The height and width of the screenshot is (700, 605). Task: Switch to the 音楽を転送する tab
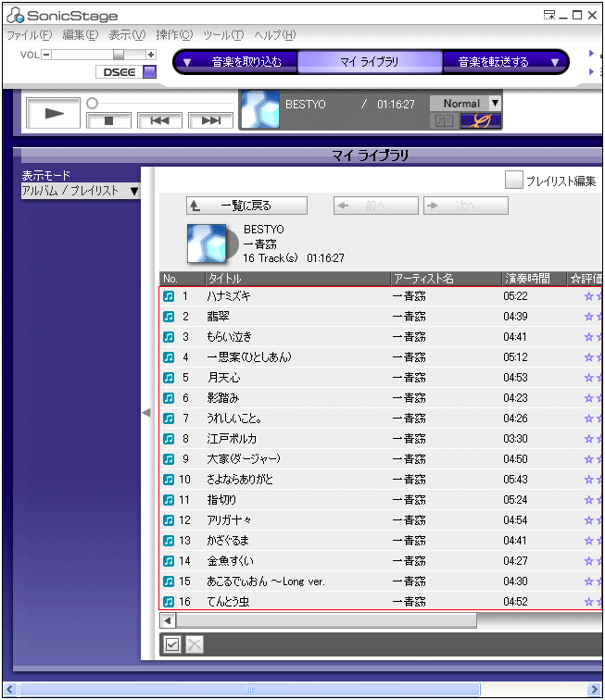pos(493,62)
